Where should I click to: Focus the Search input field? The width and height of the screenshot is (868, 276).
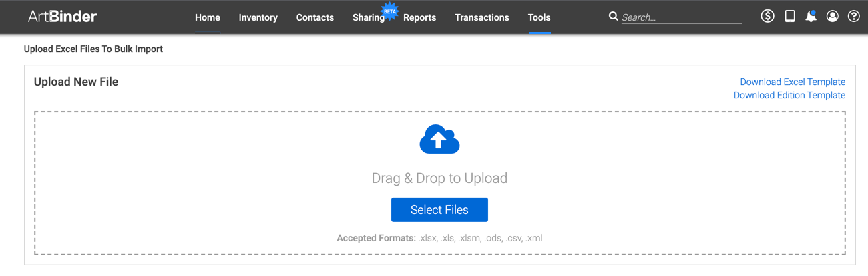pyautogui.click(x=682, y=17)
